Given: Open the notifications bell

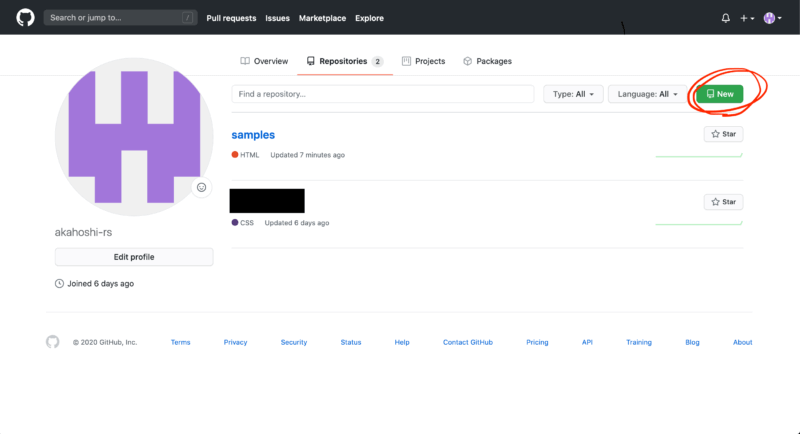Looking at the screenshot, I should tap(726, 18).
